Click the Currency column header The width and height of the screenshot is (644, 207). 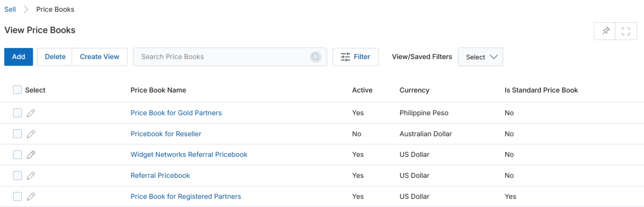tap(414, 90)
